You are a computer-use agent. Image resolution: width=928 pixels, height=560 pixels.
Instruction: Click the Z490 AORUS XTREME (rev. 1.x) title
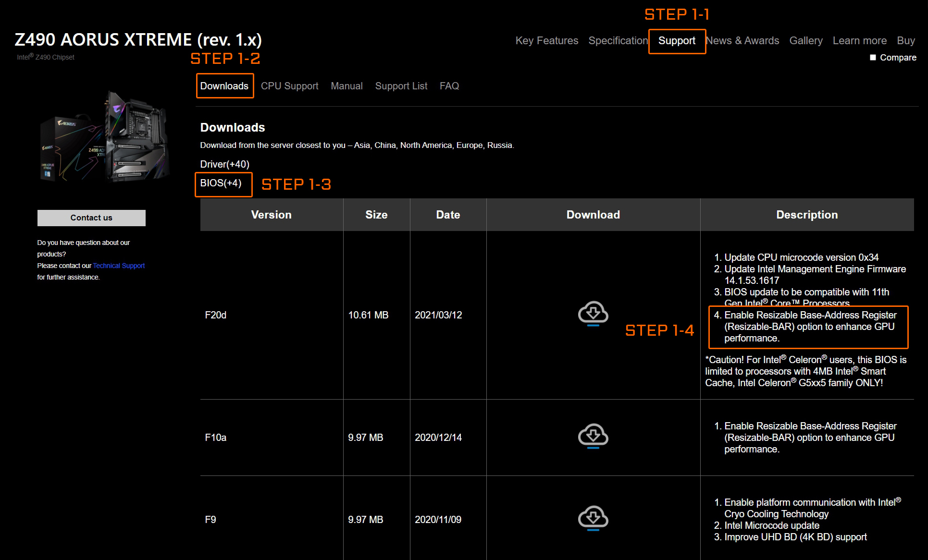pyautogui.click(x=138, y=39)
